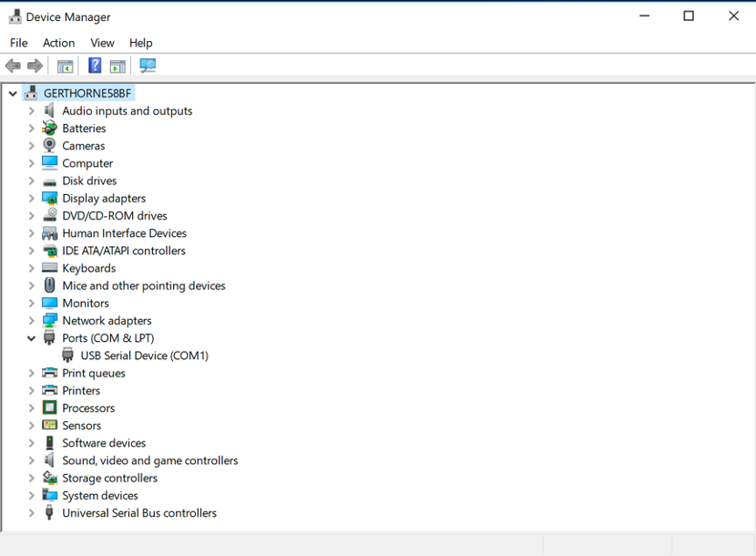Select the Sensors label
The height and width of the screenshot is (556, 756).
81,426
